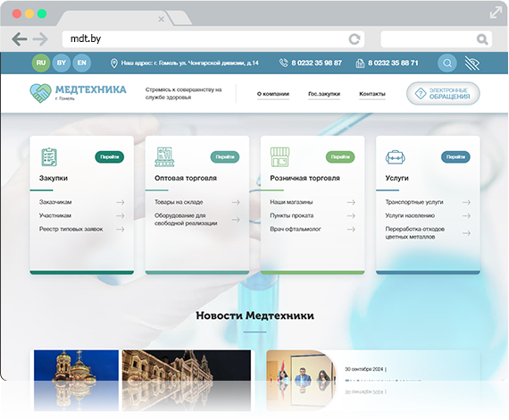This screenshot has height=420, width=509.
Task: Click arrow next to Транспортные услуги
Action: pyautogui.click(x=466, y=202)
